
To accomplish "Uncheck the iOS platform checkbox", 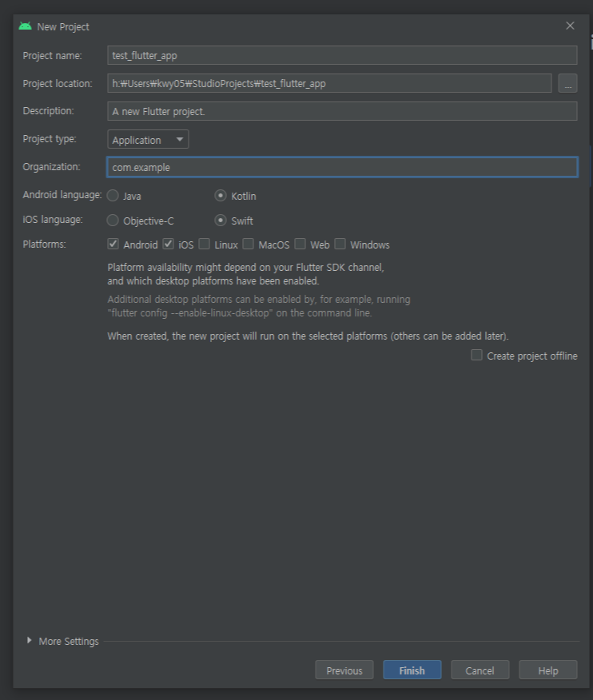I will pos(169,245).
